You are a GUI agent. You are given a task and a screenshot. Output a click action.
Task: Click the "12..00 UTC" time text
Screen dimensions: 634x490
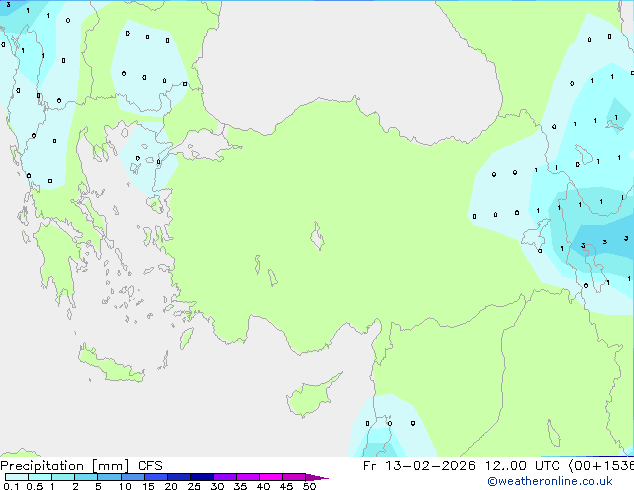click(522, 466)
